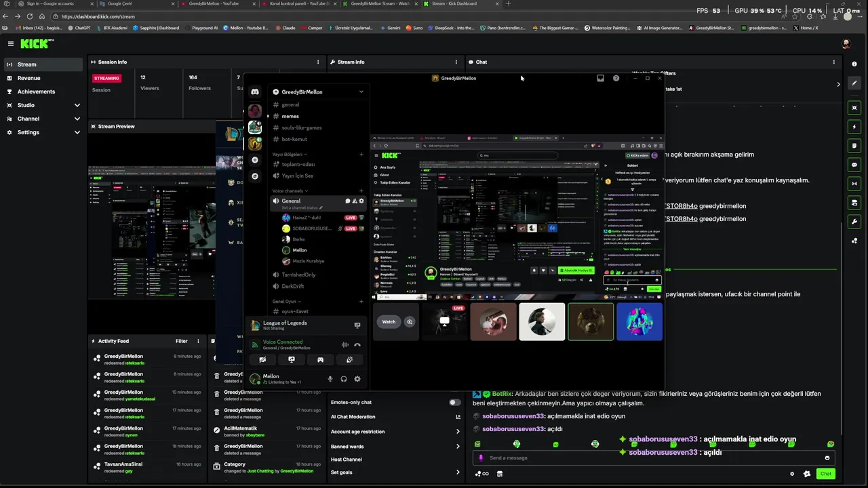868x488 pixels.
Task: Open Kick hamburger sidebar menu
Action: pyautogui.click(x=11, y=43)
